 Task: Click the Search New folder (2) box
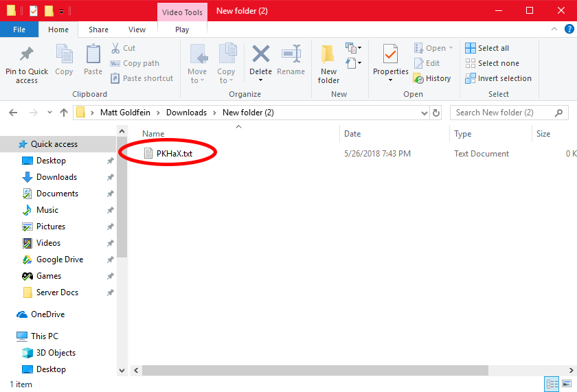(505, 113)
